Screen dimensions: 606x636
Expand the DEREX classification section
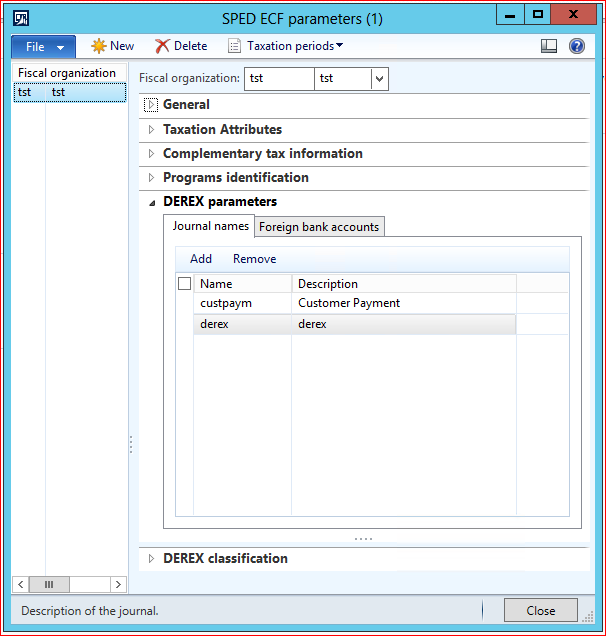point(151,559)
